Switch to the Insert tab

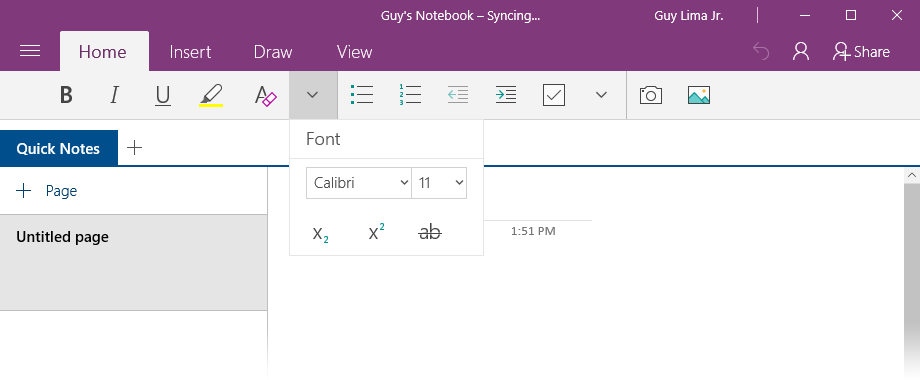[190, 52]
